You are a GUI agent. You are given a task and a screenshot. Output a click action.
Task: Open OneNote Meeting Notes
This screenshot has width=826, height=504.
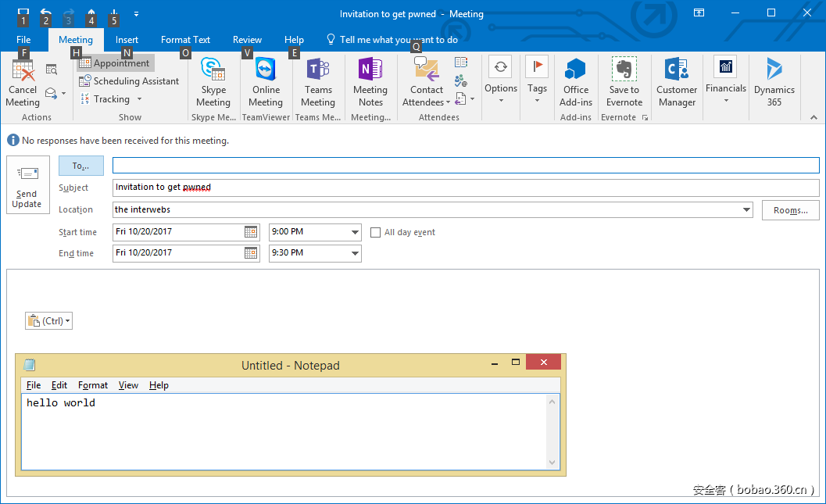(370, 83)
